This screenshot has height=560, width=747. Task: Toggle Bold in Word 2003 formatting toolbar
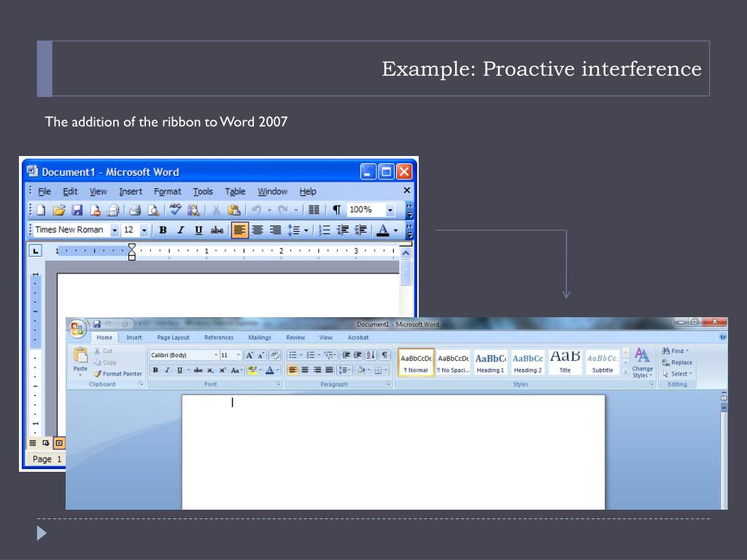pyautogui.click(x=163, y=230)
